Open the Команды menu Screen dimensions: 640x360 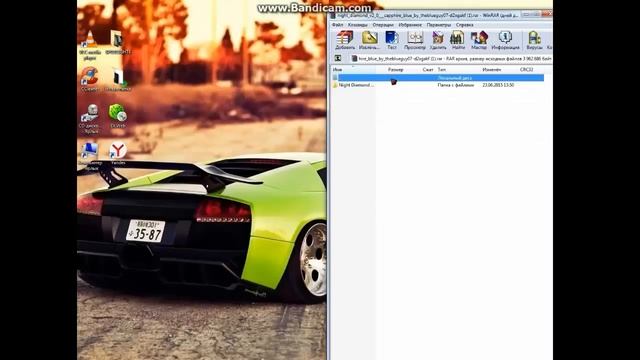358,25
